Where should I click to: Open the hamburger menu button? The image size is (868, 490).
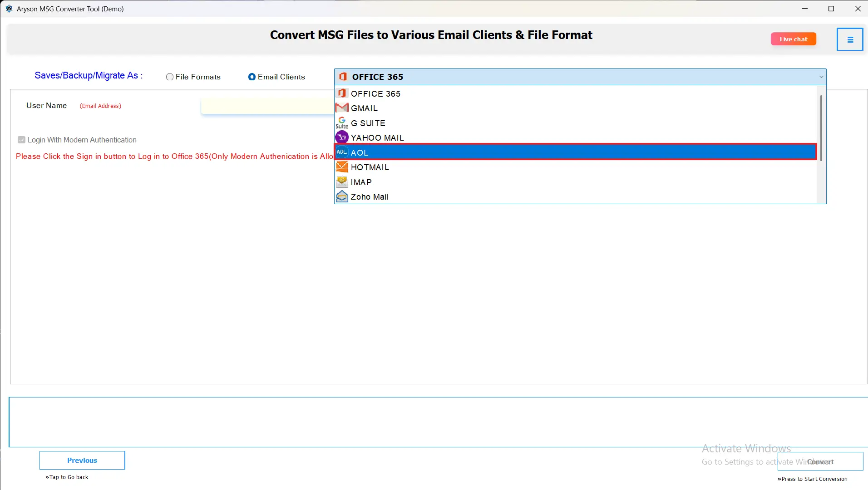pyautogui.click(x=850, y=39)
